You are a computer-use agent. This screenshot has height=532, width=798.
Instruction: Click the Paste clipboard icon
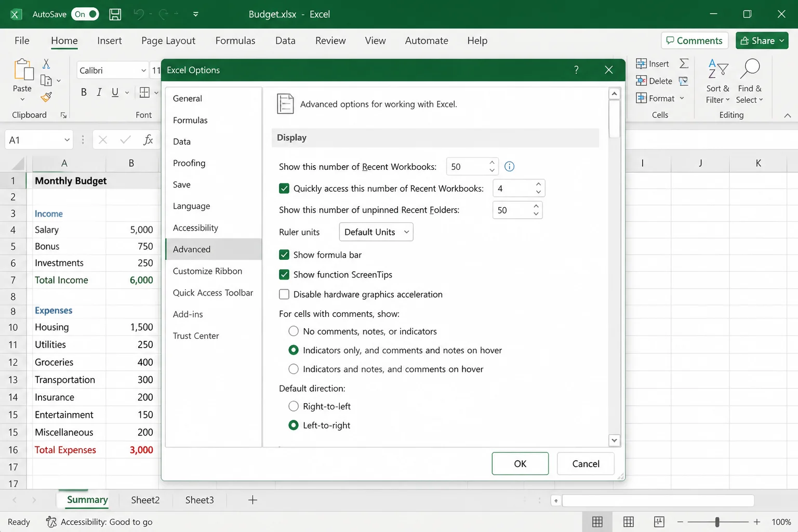coord(23,70)
